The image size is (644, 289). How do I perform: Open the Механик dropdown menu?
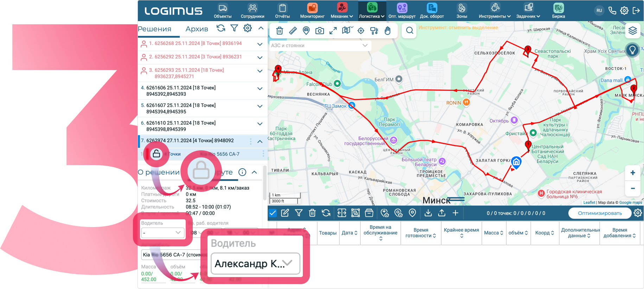[342, 11]
